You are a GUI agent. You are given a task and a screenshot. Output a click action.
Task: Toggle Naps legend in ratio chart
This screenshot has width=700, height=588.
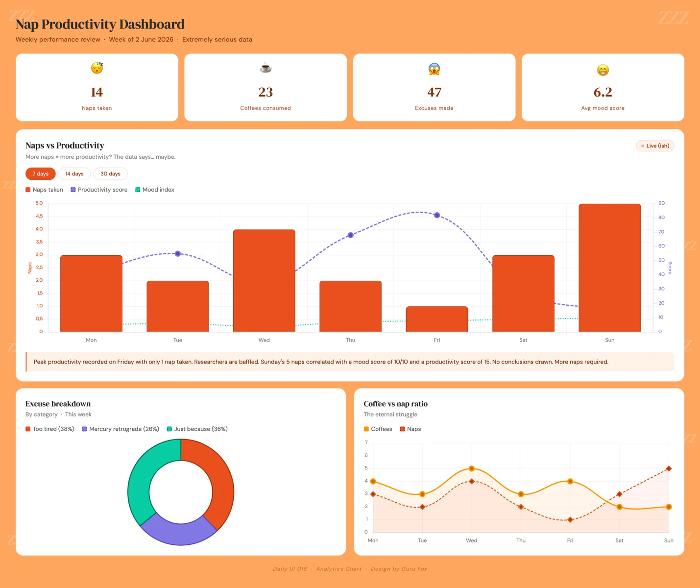(410, 429)
